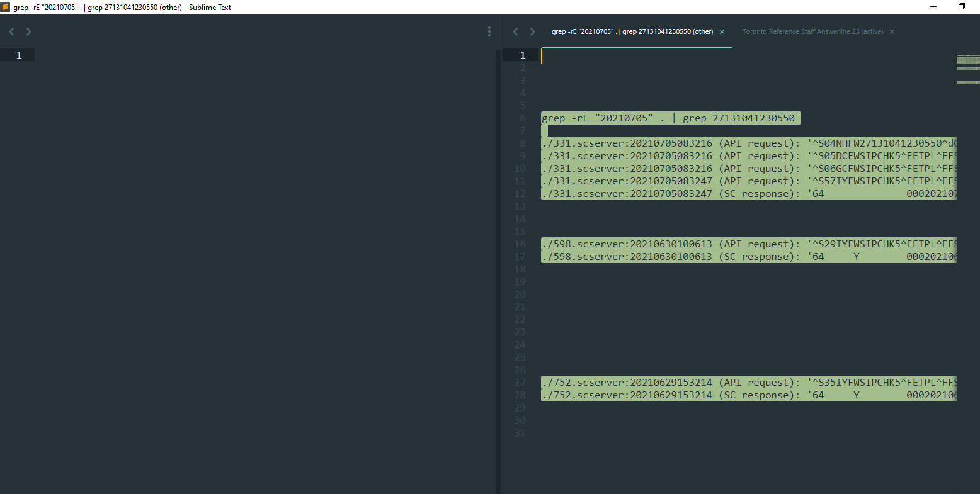Go back using the right pane's left arrow

(515, 31)
